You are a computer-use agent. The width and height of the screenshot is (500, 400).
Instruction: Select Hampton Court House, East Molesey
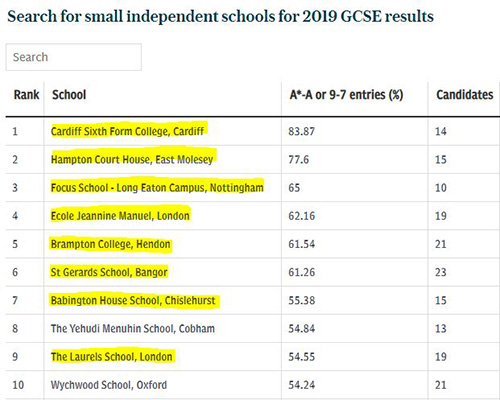tap(132, 159)
